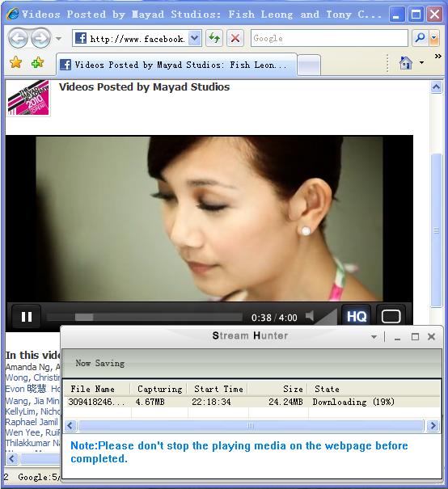Maximize the Stream Hunter window
This screenshot has height=489, width=448.
415,337
